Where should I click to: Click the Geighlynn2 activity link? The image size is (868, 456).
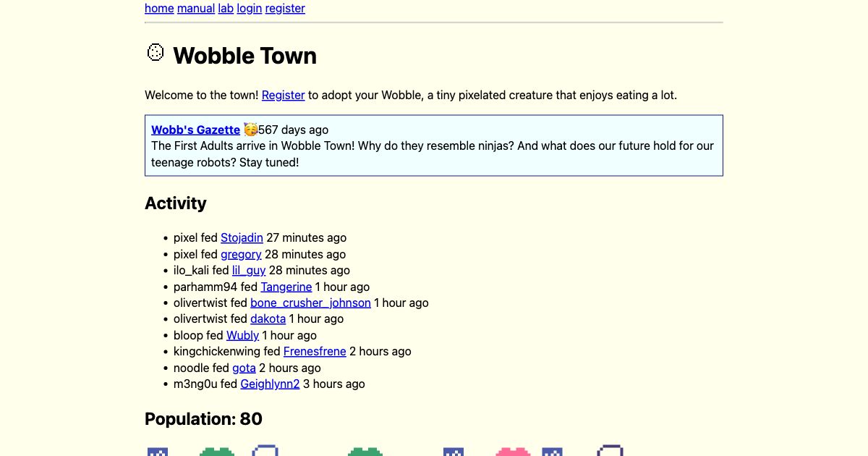(270, 384)
